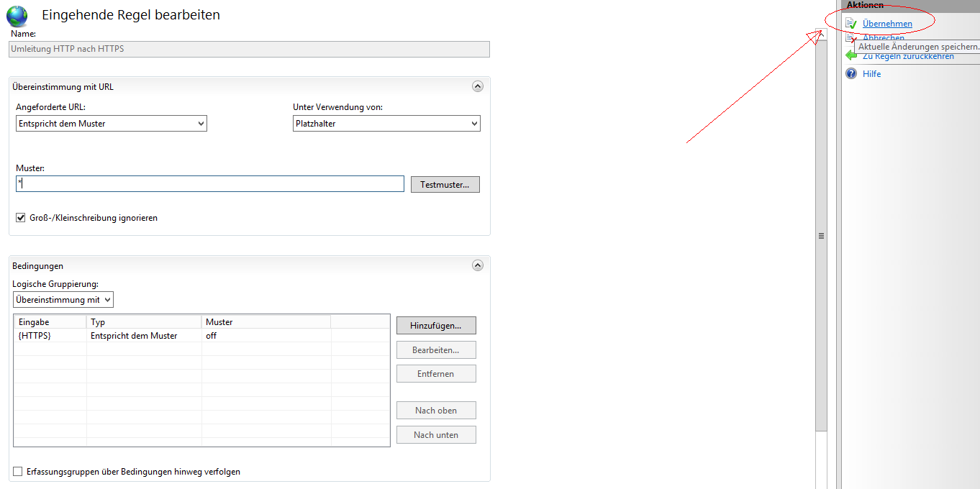Click the Abbrechen icon in Aktionen
This screenshot has height=489, width=980.
[850, 39]
